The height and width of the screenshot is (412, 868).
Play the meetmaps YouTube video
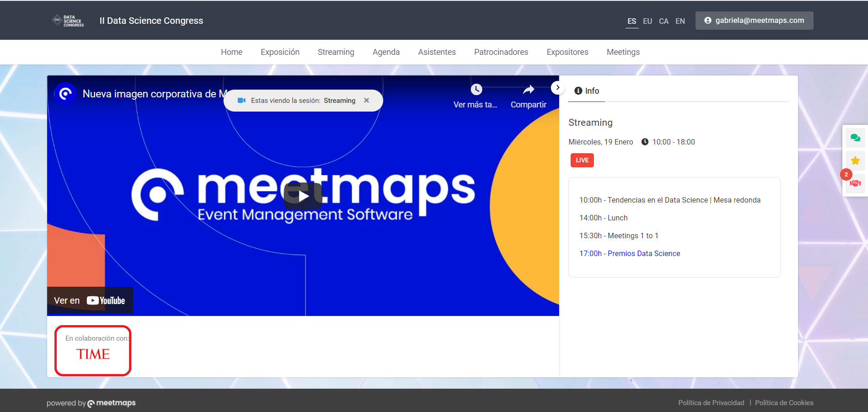pos(303,196)
